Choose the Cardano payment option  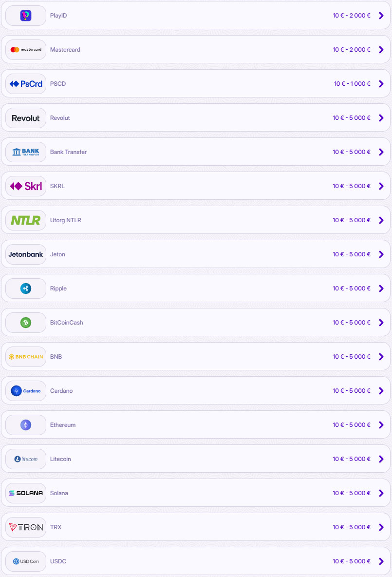tap(196, 390)
